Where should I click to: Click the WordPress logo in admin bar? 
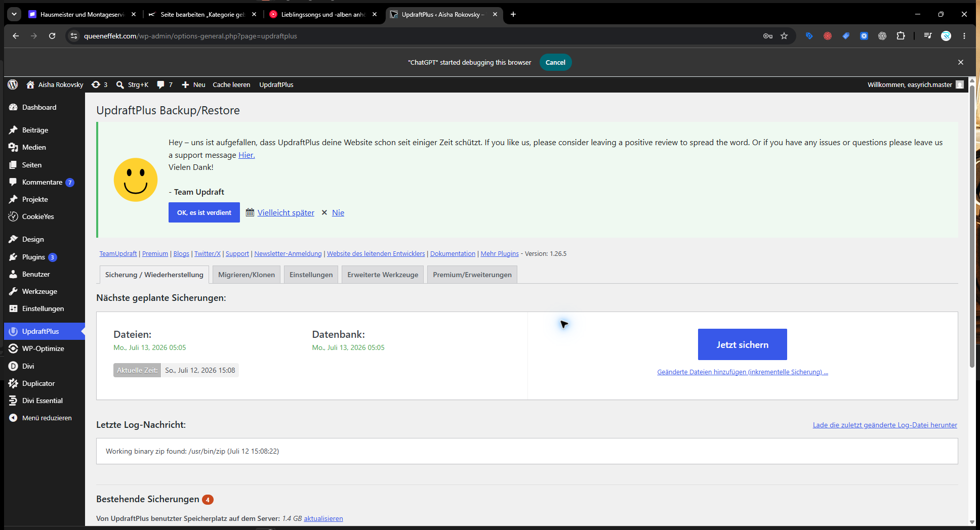point(13,84)
